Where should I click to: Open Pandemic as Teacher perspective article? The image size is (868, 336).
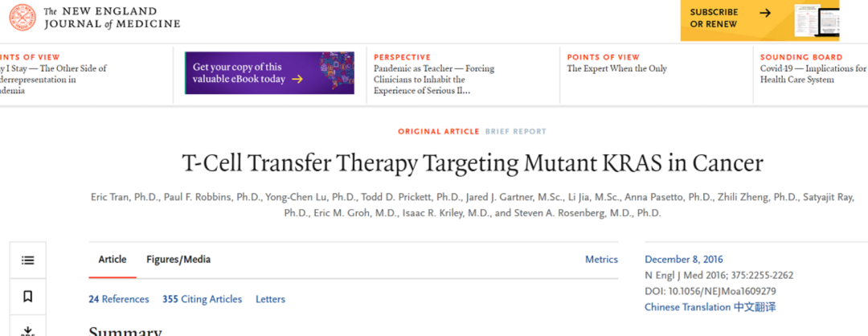[x=434, y=80]
